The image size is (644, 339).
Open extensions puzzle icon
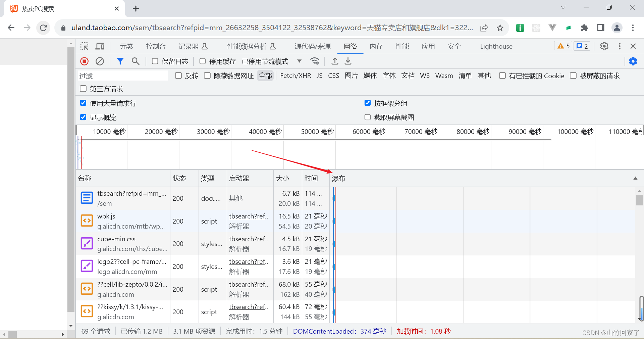(585, 28)
